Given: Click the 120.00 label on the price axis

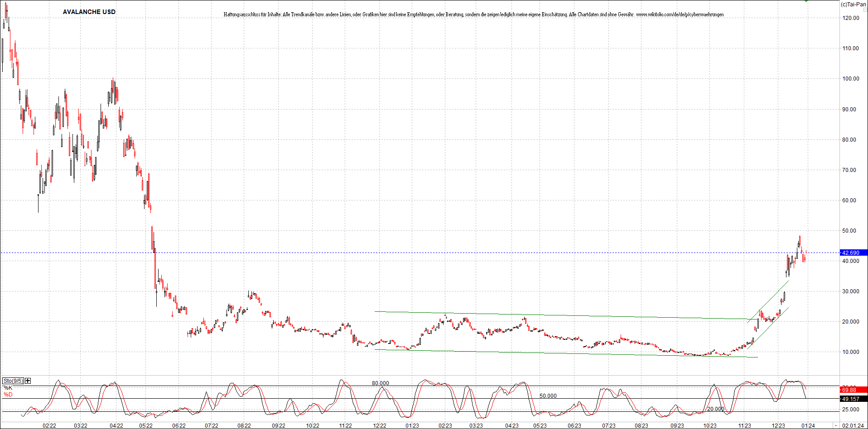Looking at the screenshot, I should click(850, 18).
